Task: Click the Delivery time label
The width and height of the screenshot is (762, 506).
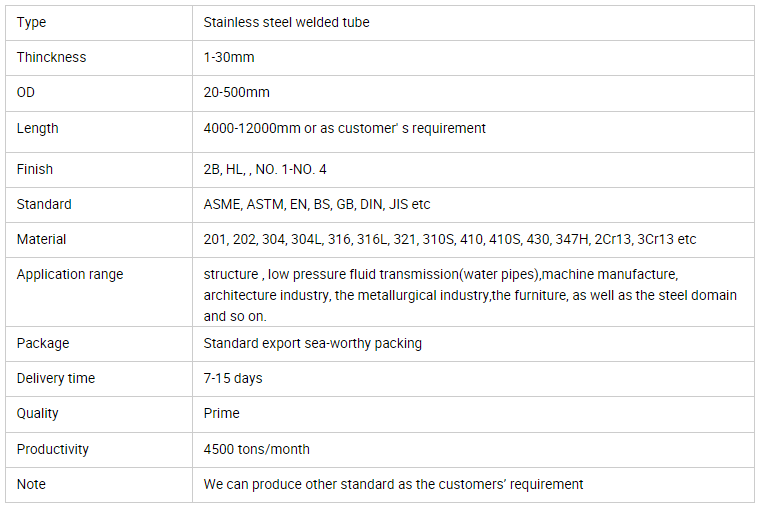Action: pos(56,378)
